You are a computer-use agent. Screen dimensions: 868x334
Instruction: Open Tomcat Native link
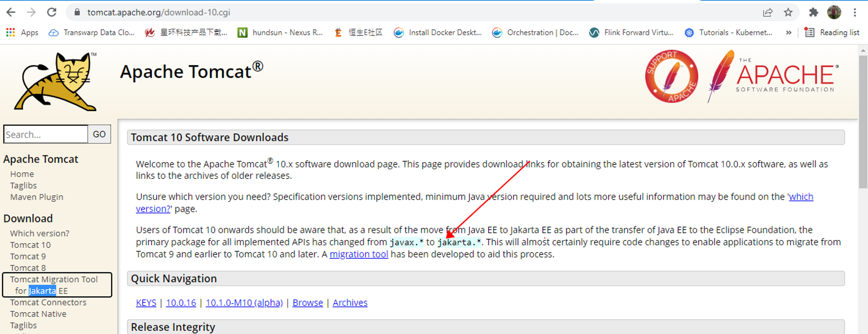[38, 314]
